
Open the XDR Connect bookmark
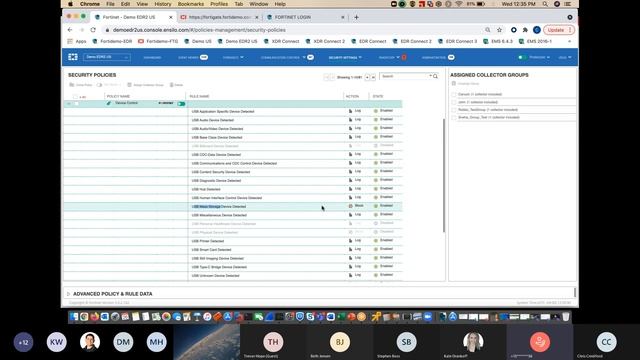pos(282,41)
